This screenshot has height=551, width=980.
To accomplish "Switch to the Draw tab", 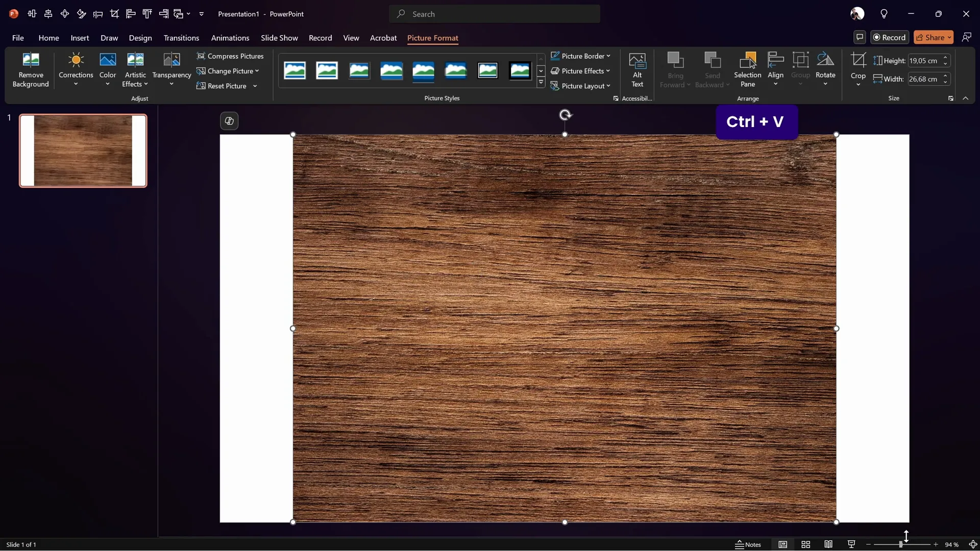I will point(109,38).
